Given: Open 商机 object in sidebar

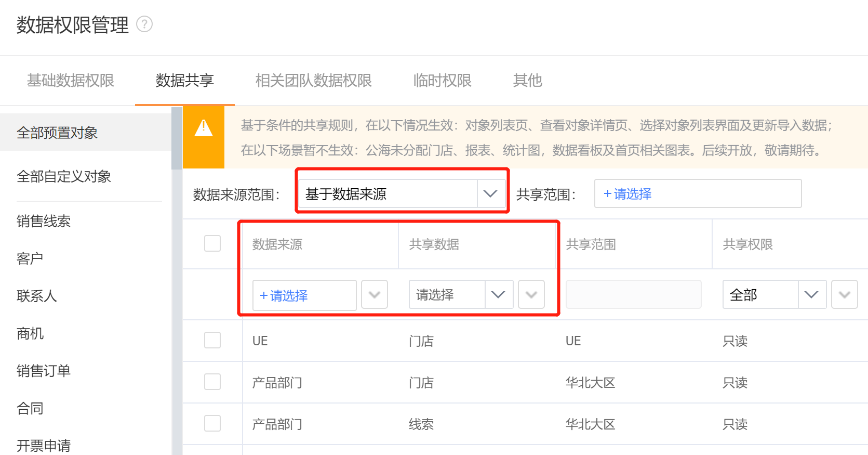Looking at the screenshot, I should (30, 333).
